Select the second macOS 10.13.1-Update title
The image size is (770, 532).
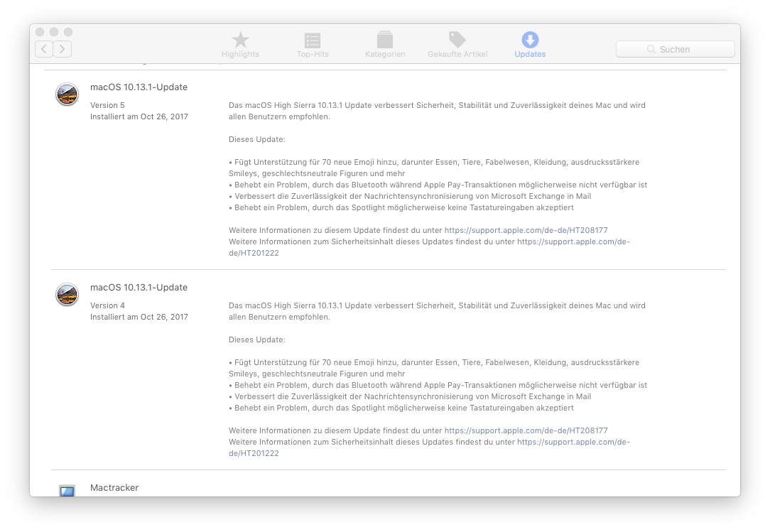[139, 288]
